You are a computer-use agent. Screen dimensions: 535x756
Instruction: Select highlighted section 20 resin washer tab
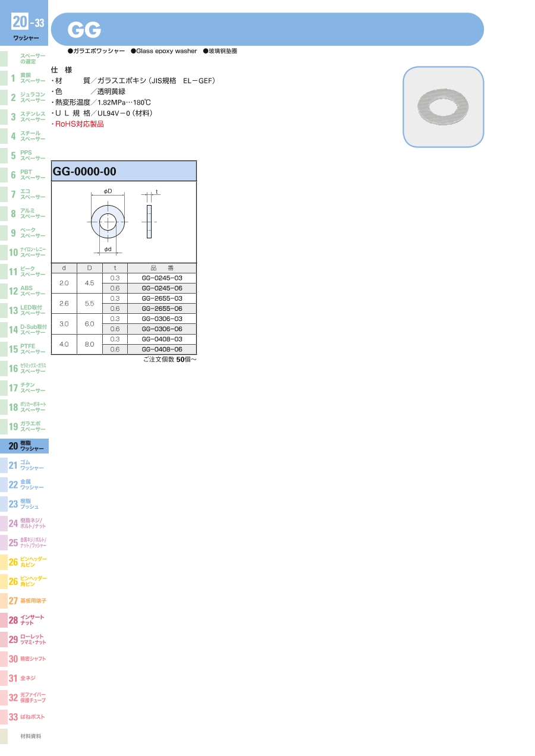(x=24, y=446)
